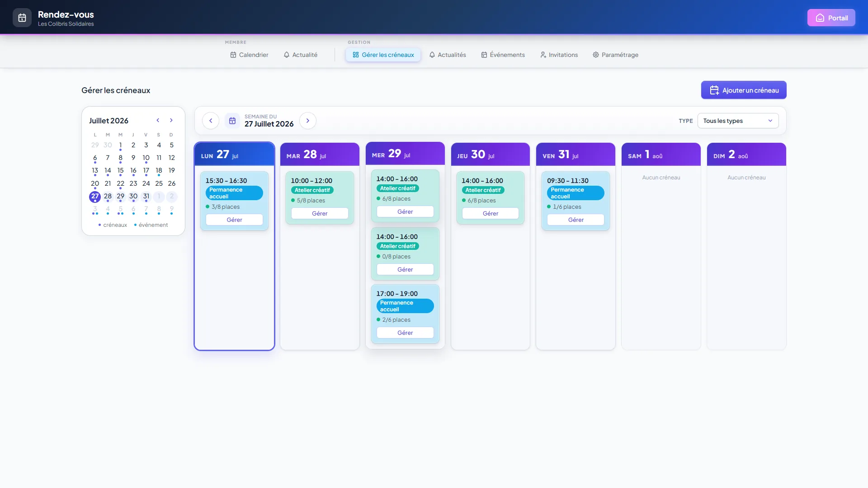Select the LUN 27 jul day header

coord(234,155)
